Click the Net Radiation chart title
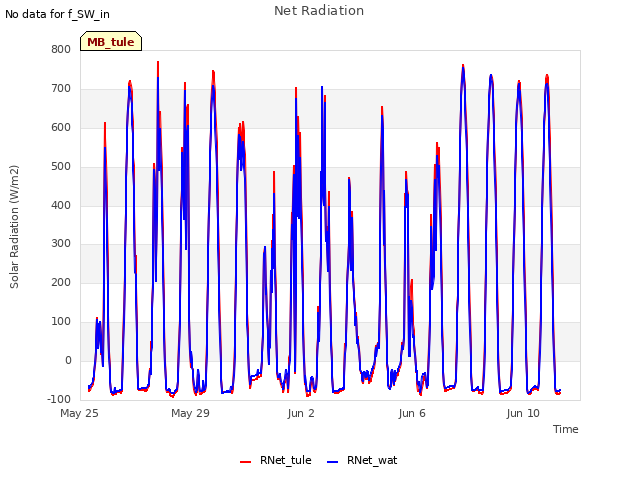Viewport: 640px width, 480px height. 319,11
